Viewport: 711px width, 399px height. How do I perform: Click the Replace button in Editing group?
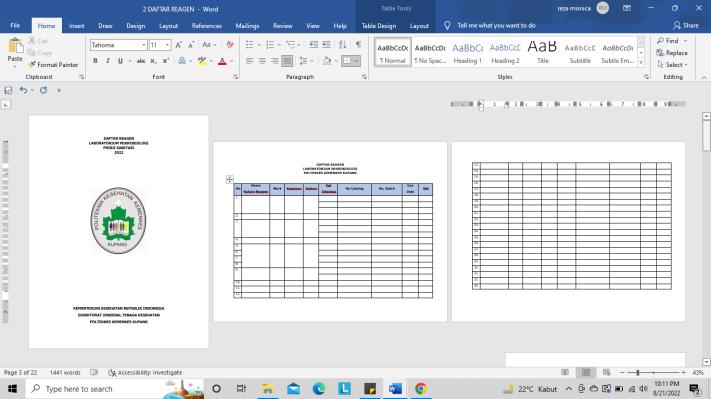(x=672, y=53)
